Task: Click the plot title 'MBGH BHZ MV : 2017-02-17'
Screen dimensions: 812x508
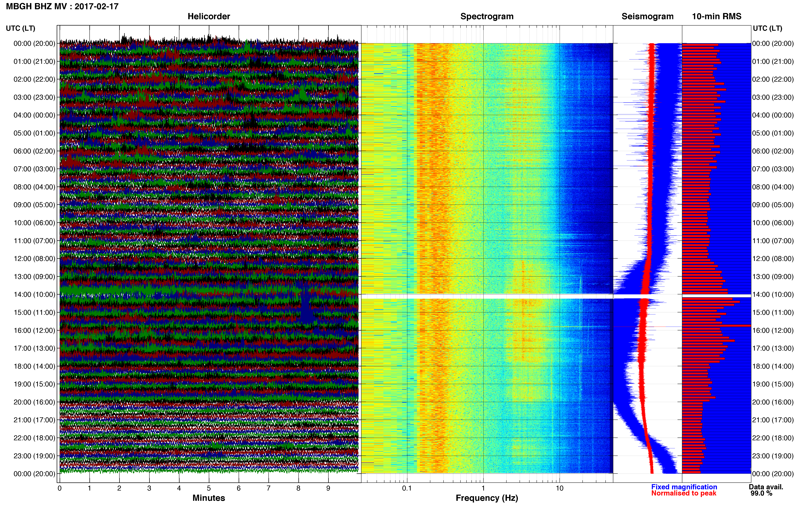Action: click(62, 6)
